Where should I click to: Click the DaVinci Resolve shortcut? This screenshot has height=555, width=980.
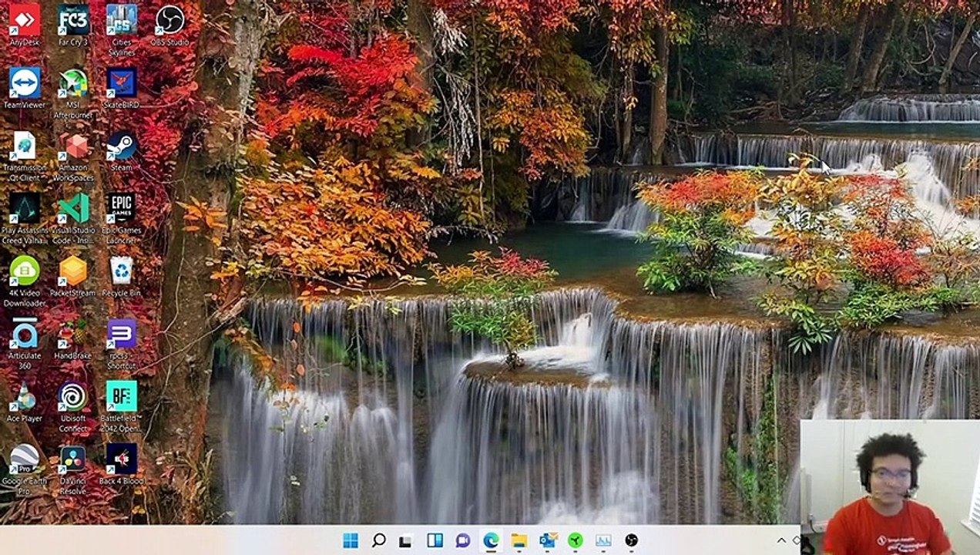point(73,469)
